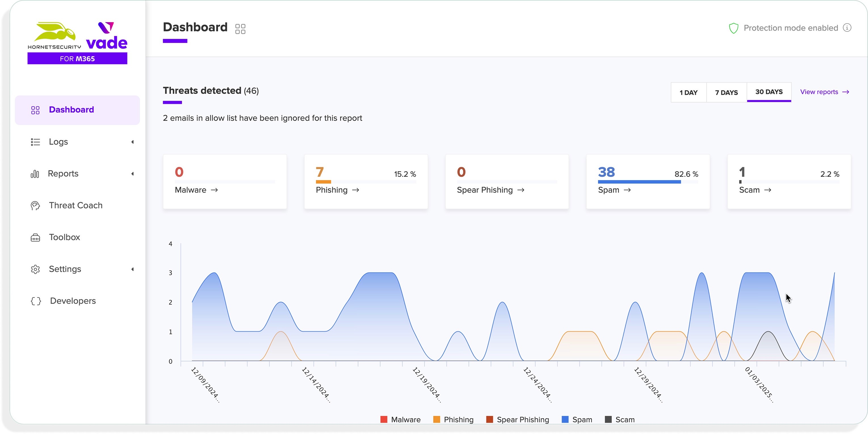Click the 12/19/2024 chart axis label
This screenshot has height=434, width=868.
pos(427,385)
